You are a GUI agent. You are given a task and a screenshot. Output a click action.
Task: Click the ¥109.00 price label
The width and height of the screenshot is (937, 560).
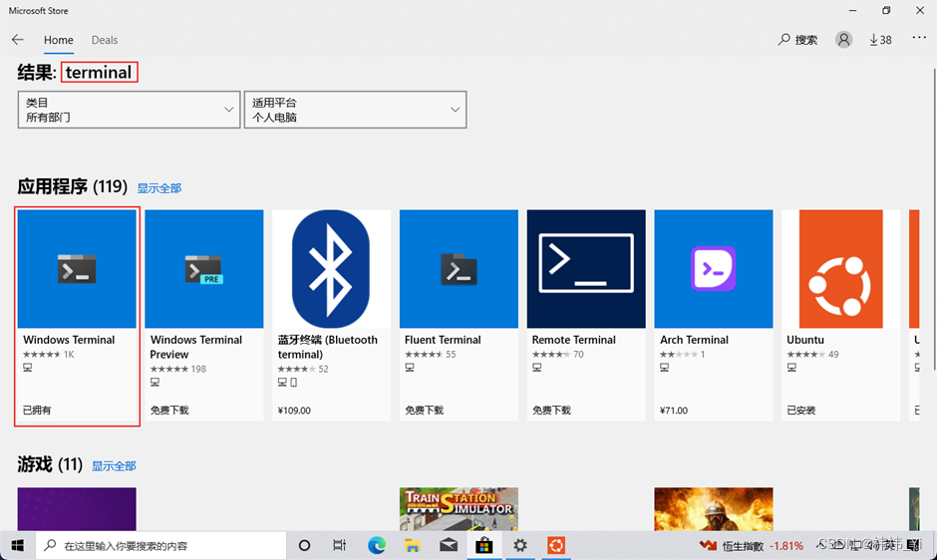click(x=295, y=410)
